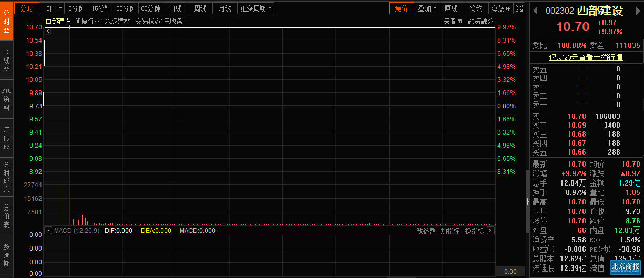
Task: Expand the 隐藏 double-arrow button
Action: click(500, 8)
